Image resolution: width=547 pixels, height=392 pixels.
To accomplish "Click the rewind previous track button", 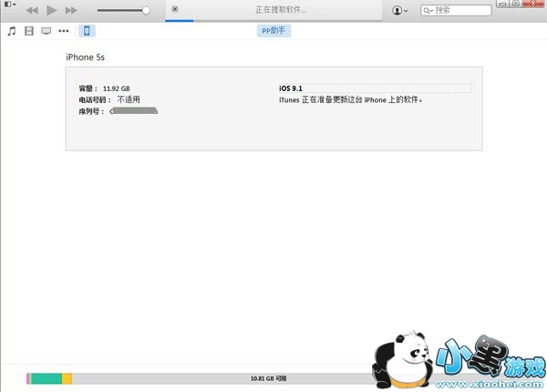I will click(32, 10).
